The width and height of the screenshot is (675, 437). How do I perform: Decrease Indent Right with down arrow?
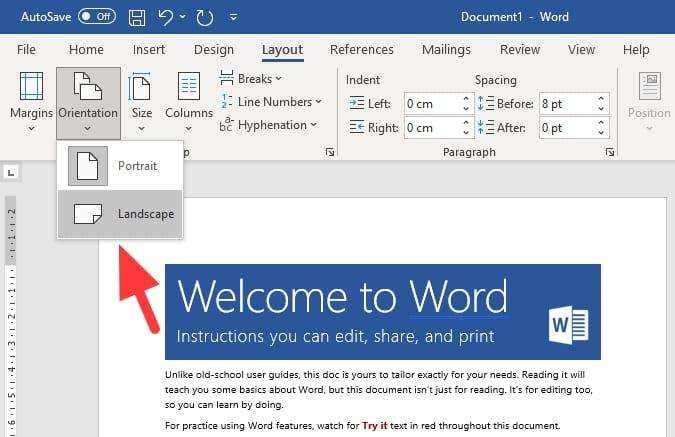[466, 133]
